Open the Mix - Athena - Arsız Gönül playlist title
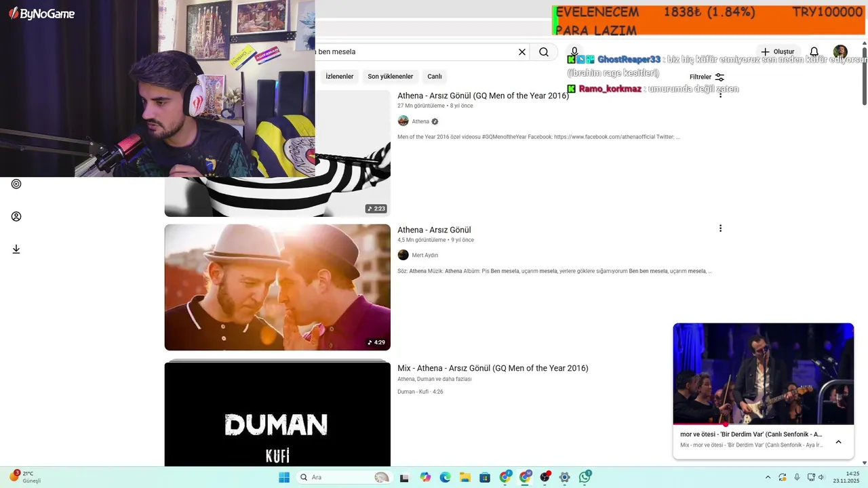The width and height of the screenshot is (868, 488). [x=493, y=368]
